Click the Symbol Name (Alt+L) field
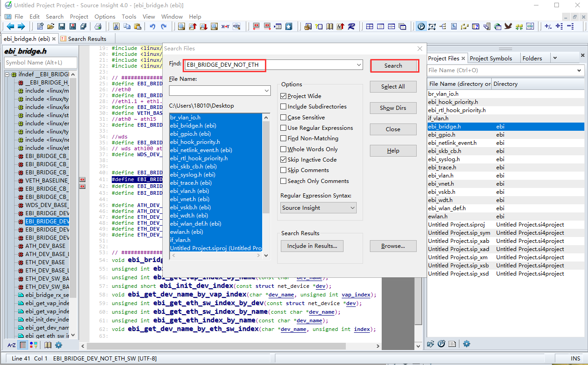This screenshot has height=365, width=588. (40, 63)
